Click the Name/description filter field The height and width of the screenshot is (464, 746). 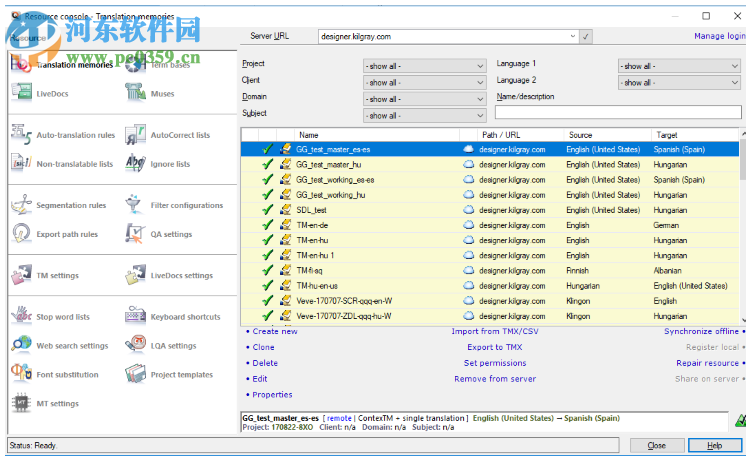(x=617, y=113)
